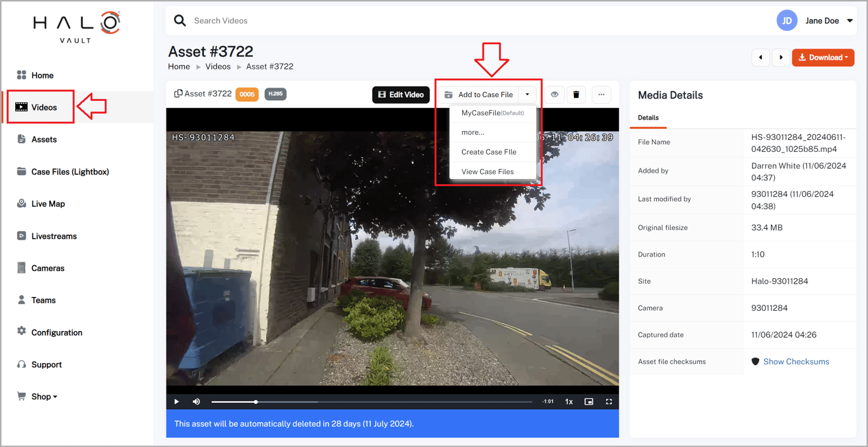The width and height of the screenshot is (868, 447).
Task: Open the three-dots more options button
Action: point(601,95)
